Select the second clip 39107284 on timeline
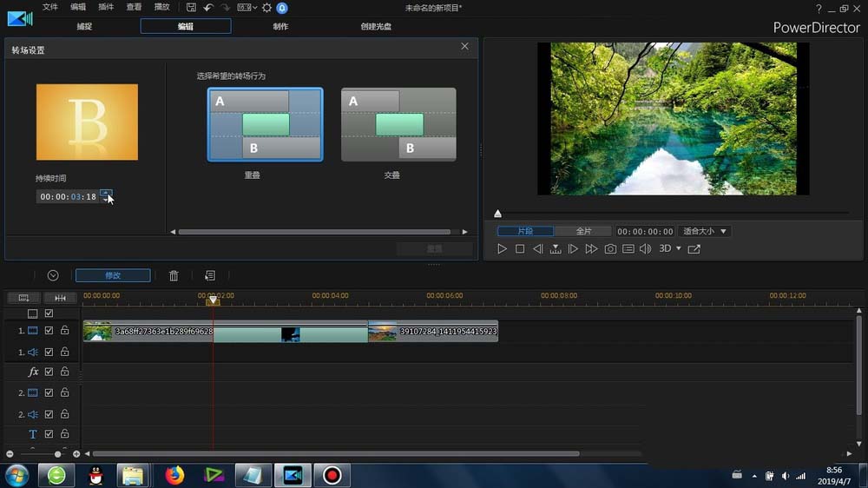This screenshot has width=868, height=488. 433,331
